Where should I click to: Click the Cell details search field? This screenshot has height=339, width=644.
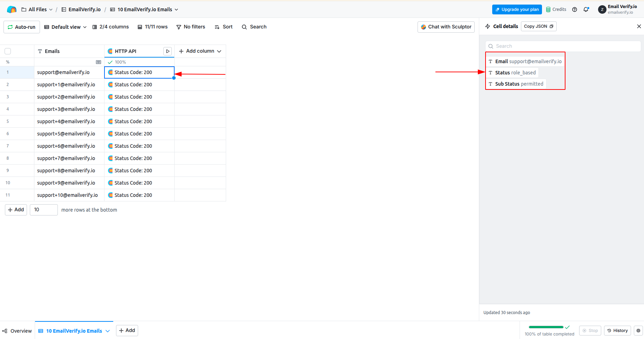coord(563,46)
